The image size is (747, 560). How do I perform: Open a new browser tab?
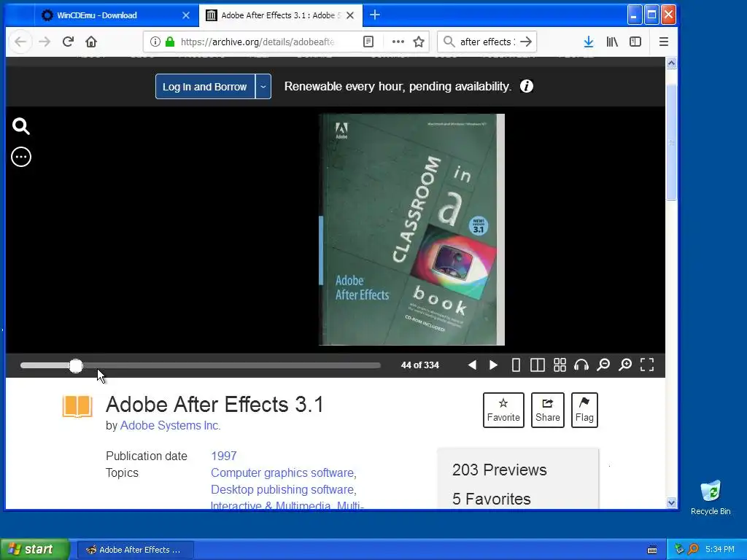[375, 15]
